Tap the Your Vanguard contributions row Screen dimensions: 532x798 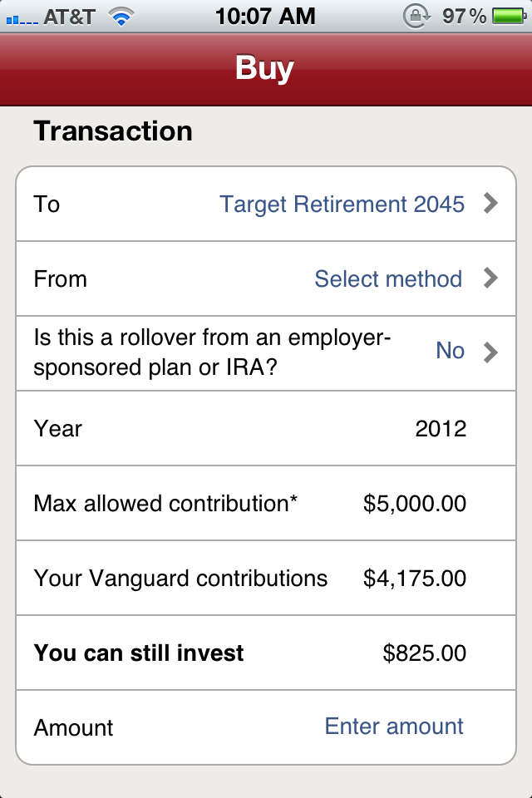[x=266, y=578]
